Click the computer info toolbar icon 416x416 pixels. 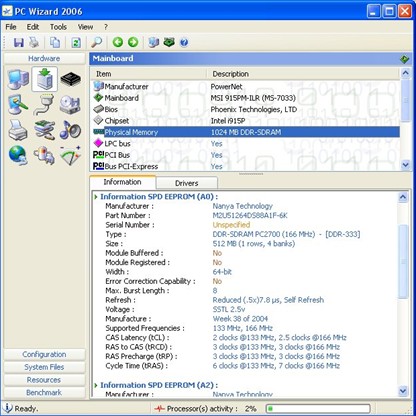coord(154,42)
